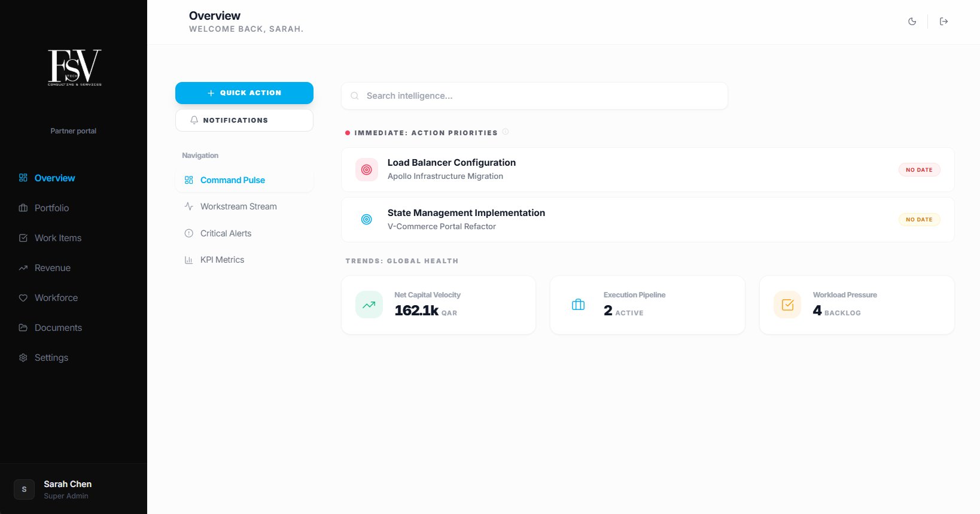980x514 pixels.
Task: Go to Work Items in sidebar
Action: [x=74, y=238]
